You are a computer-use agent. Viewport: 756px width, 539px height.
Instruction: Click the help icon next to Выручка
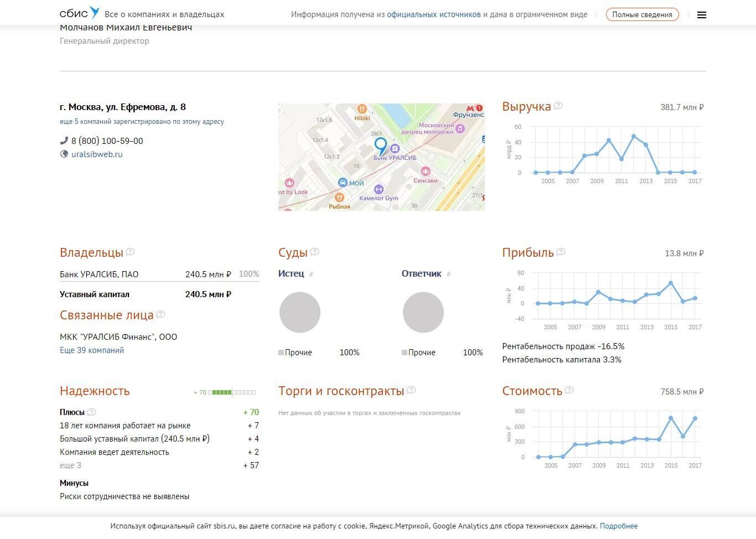click(558, 105)
